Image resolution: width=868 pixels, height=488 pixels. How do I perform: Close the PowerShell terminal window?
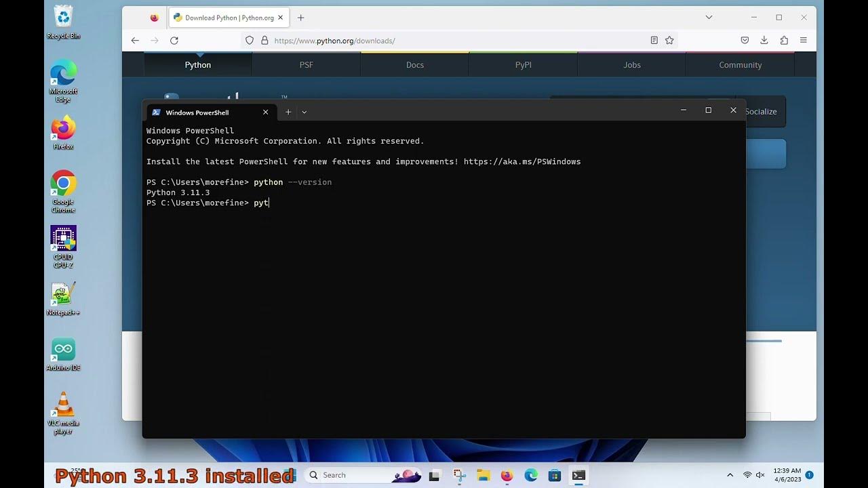point(733,110)
